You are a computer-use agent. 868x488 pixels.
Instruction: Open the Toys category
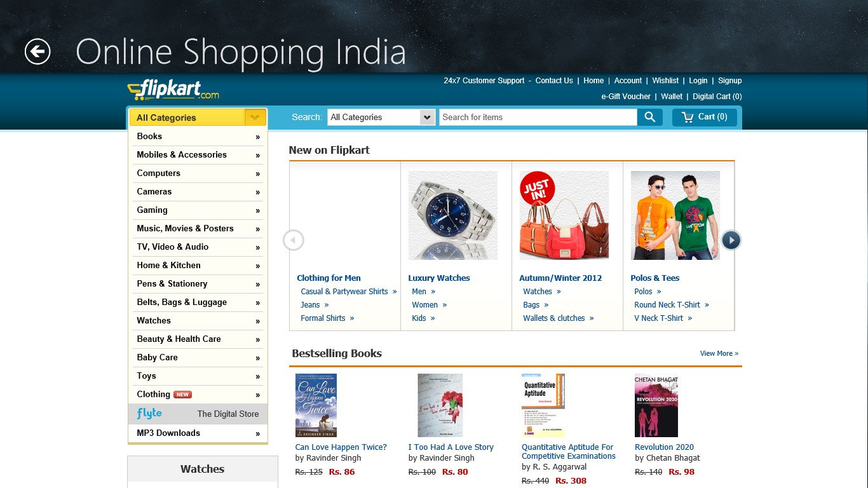[x=198, y=376]
